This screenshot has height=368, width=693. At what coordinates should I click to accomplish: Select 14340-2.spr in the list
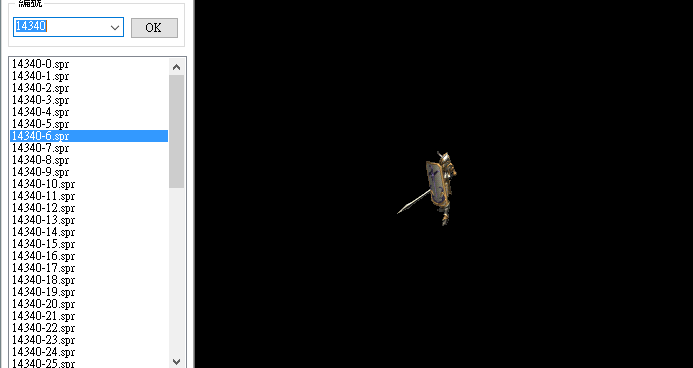pyautogui.click(x=89, y=88)
